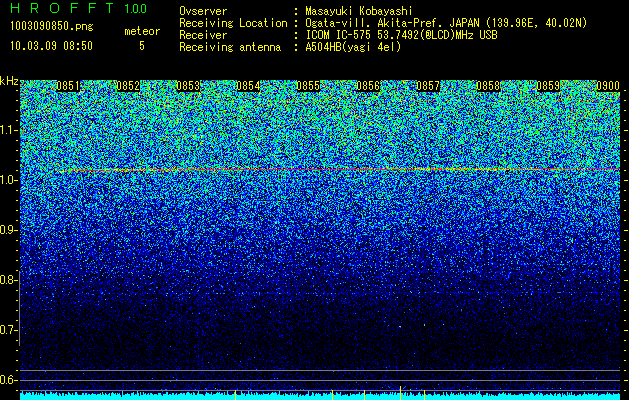Screen dimensions: 629x400
Task: Click the 0859 time marker
Action: pos(548,86)
